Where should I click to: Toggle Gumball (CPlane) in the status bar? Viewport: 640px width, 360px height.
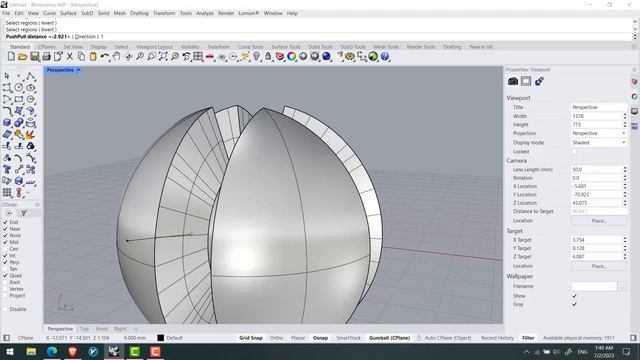click(x=389, y=338)
